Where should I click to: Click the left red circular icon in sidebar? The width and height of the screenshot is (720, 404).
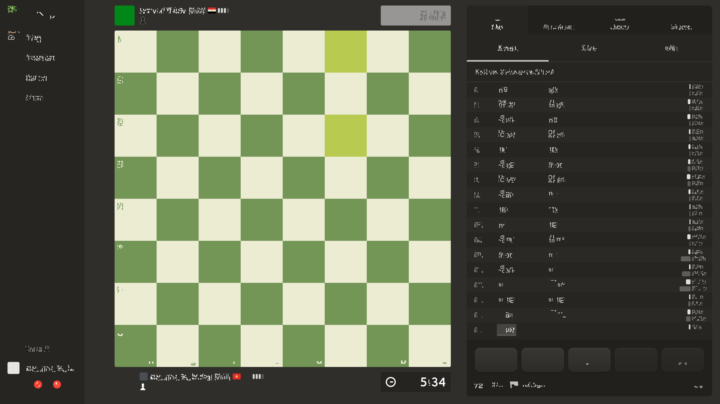pos(38,385)
